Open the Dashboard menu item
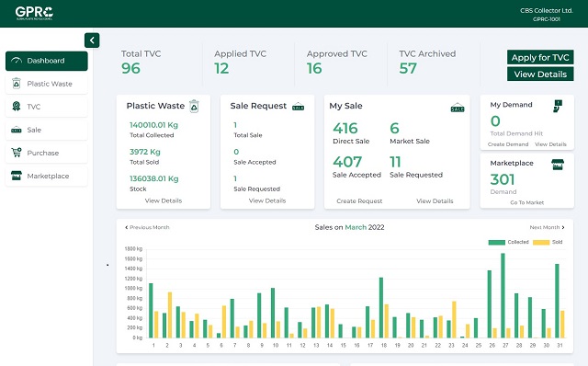Screen dimensions: 588x366 [x=47, y=61]
